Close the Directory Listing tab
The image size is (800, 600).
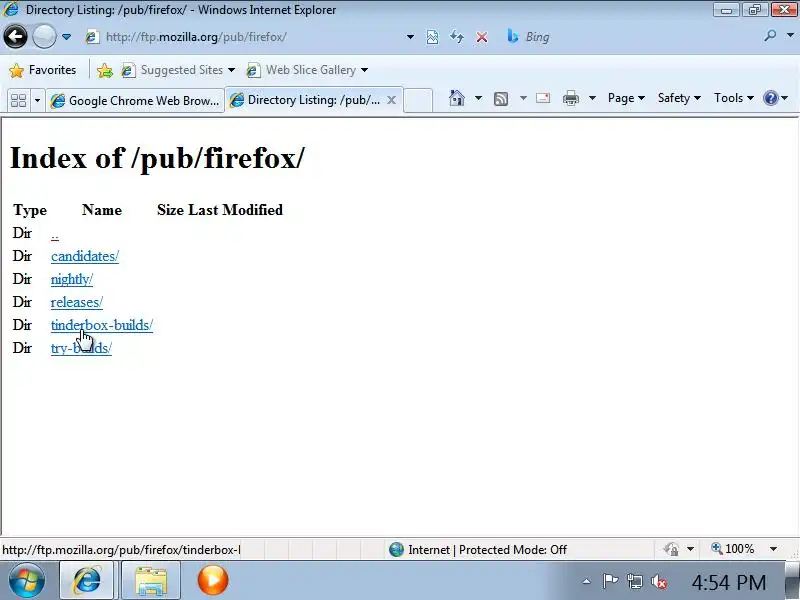391,100
